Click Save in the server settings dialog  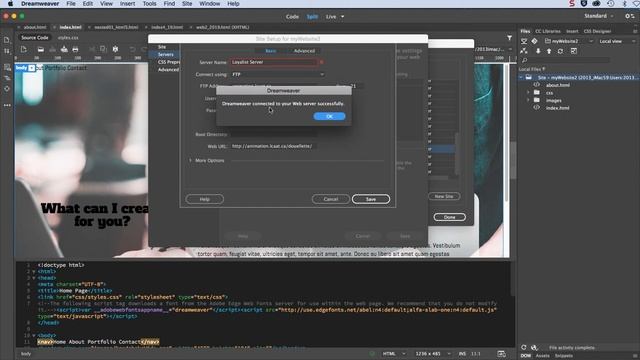point(371,199)
